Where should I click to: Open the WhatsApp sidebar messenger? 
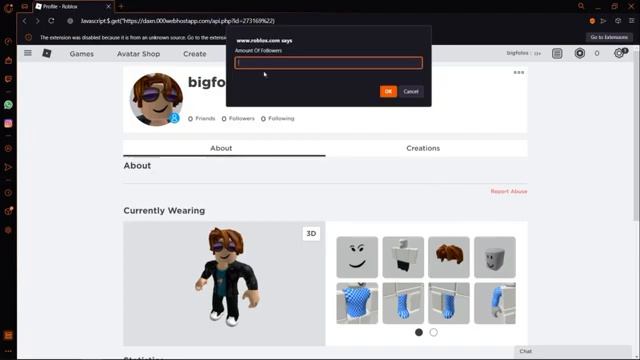8,105
